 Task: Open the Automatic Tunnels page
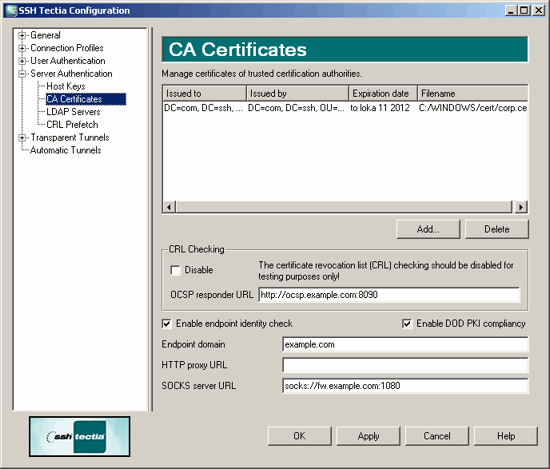[x=66, y=150]
